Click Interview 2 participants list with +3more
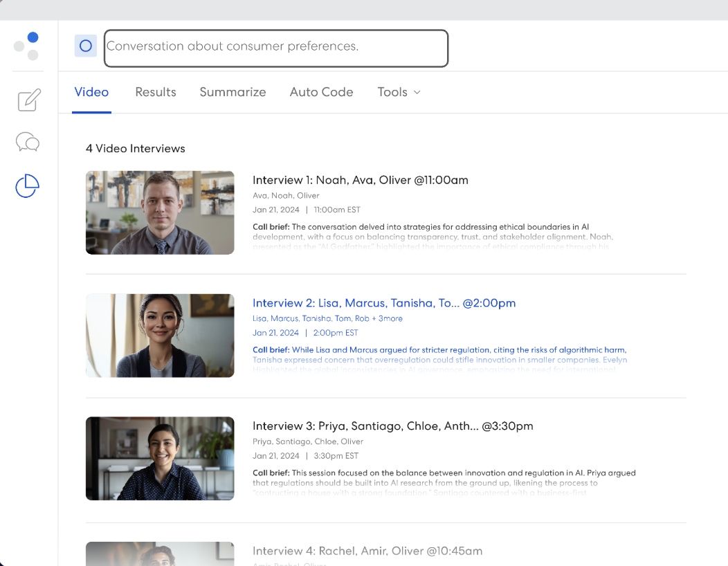 [x=327, y=318]
